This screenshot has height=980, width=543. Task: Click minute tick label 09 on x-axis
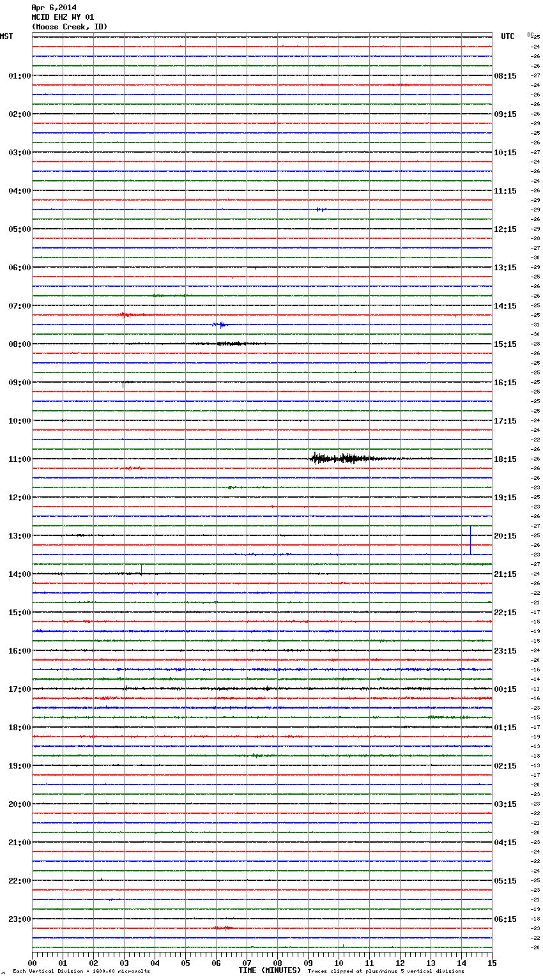[308, 963]
